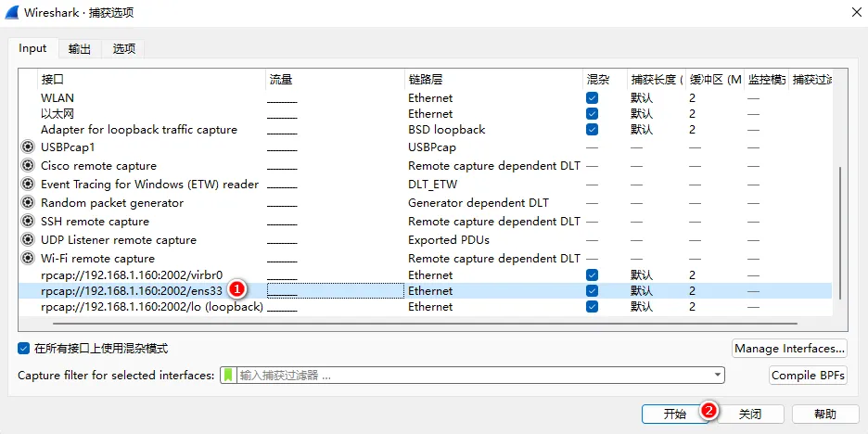Click the 开始 button to start capture

click(675, 414)
